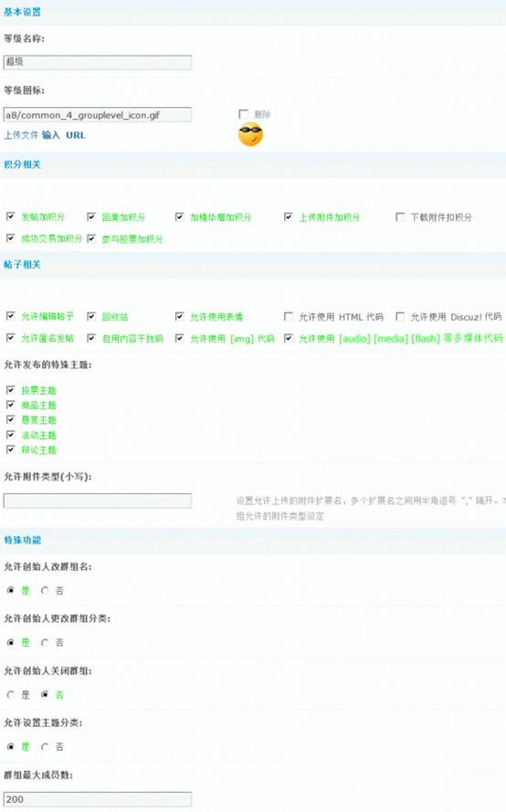Click the sunglasses smiley level icon

click(250, 134)
